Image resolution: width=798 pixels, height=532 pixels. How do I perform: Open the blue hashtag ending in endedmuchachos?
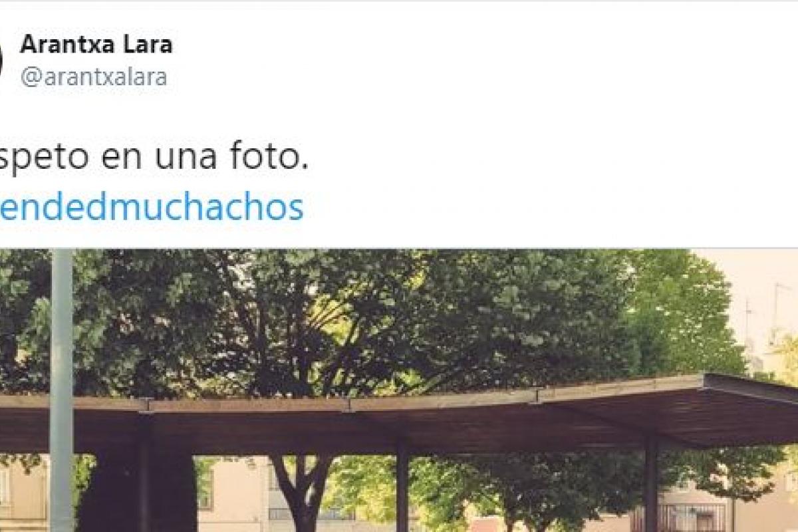[x=152, y=207]
